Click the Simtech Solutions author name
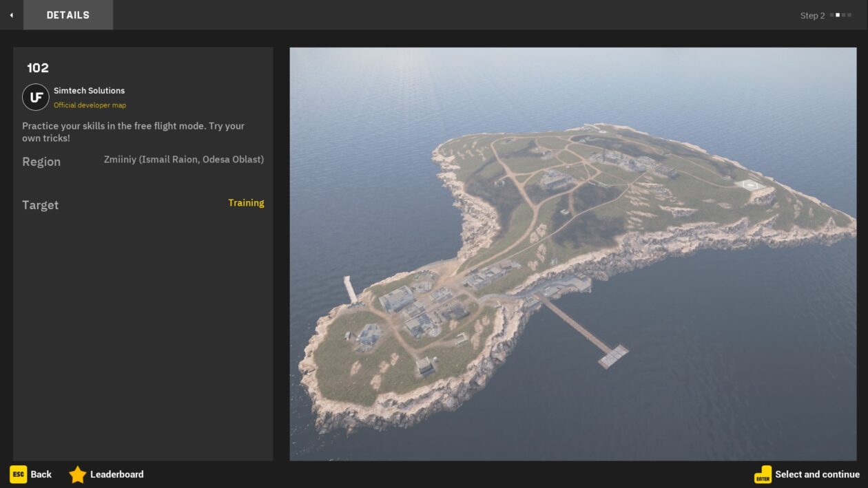The width and height of the screenshot is (868, 488). click(89, 91)
